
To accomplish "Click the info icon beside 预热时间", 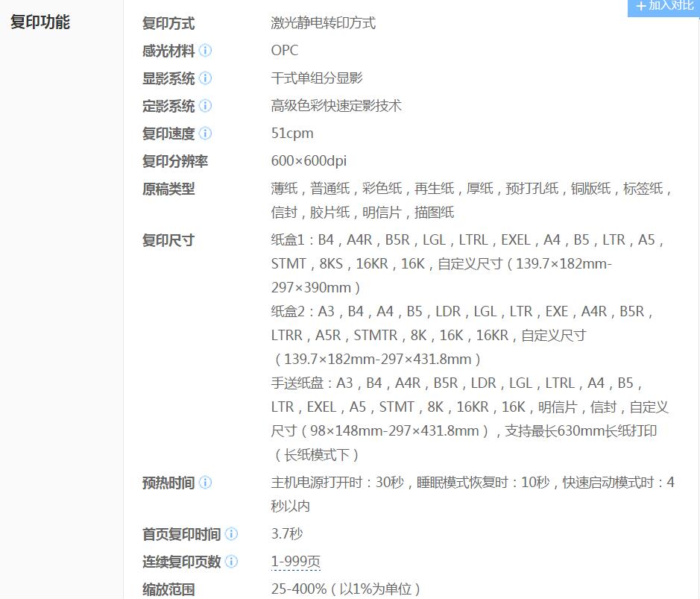I will pyautogui.click(x=205, y=483).
